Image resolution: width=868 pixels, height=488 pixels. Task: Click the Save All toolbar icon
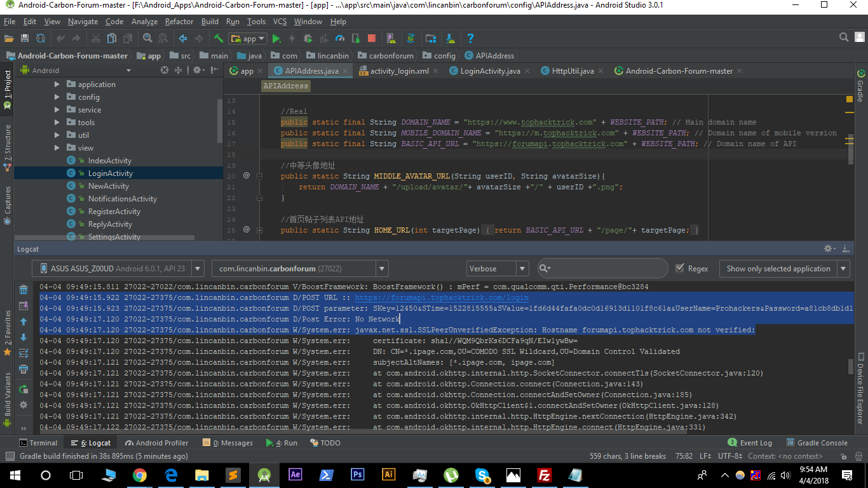point(25,39)
